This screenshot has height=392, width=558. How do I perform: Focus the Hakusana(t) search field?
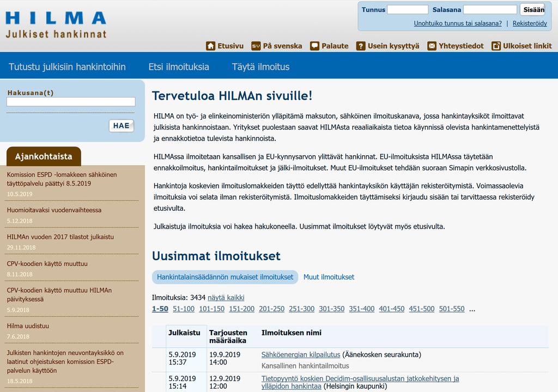(71, 102)
